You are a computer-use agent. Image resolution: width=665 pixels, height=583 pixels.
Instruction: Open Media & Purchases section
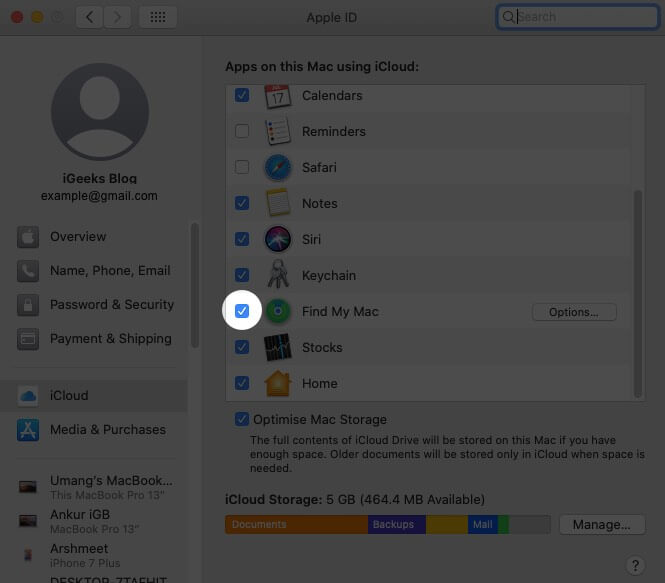pos(93,430)
